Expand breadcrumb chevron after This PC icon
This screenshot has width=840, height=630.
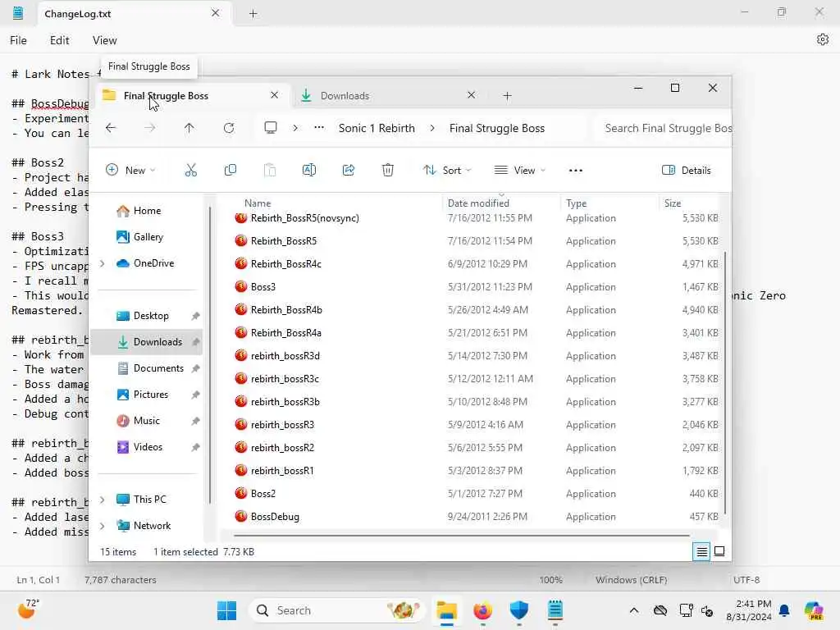[295, 128]
